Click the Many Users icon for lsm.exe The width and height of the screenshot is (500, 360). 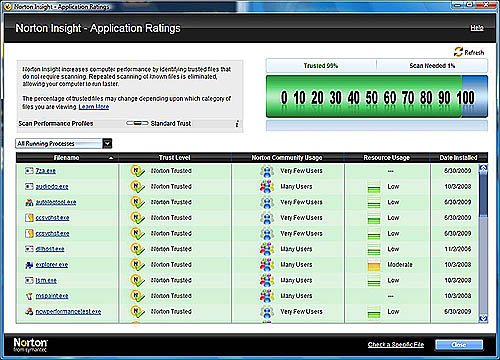[x=267, y=280]
